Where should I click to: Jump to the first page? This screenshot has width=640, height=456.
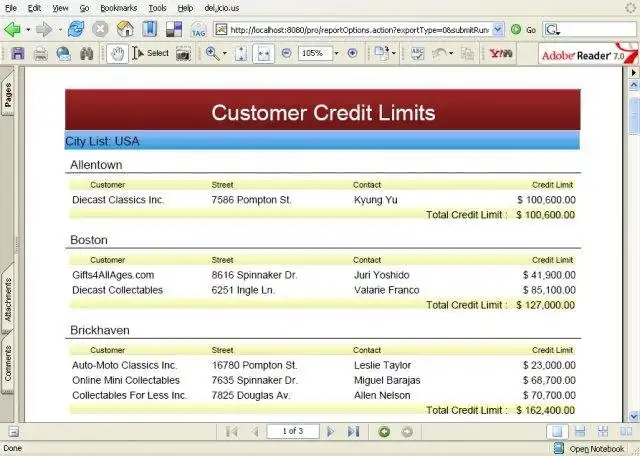(231, 432)
